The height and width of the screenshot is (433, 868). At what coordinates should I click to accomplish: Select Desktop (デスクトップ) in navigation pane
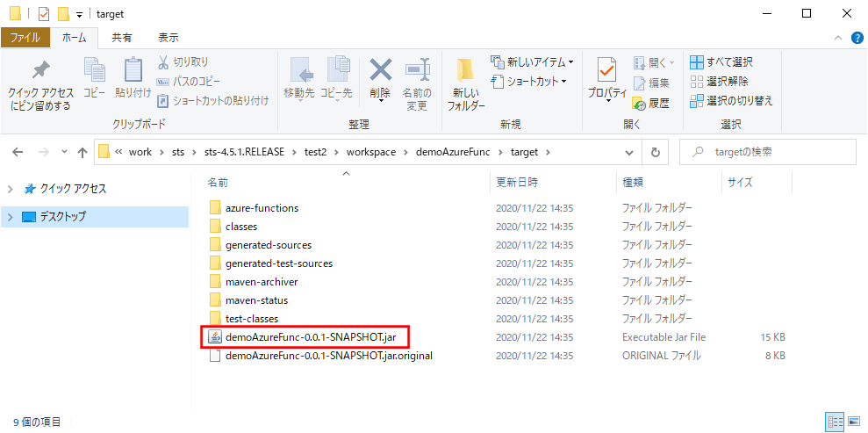pos(94,216)
